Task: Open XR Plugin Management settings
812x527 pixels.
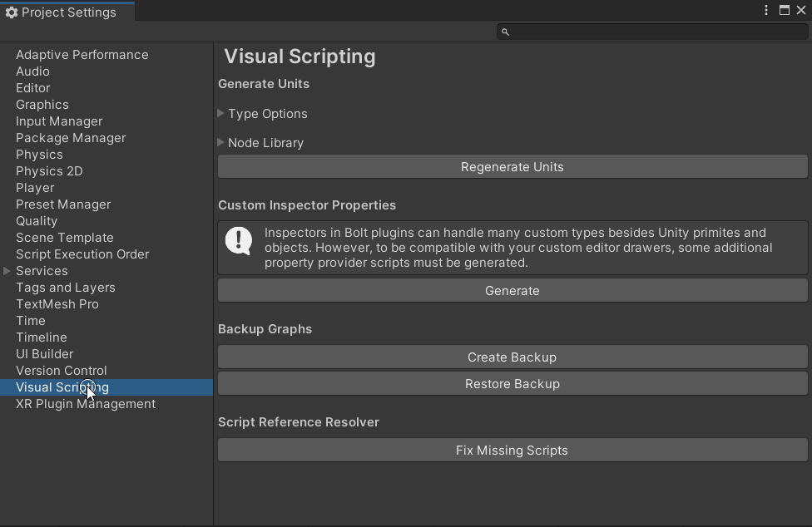Action: coord(86,404)
